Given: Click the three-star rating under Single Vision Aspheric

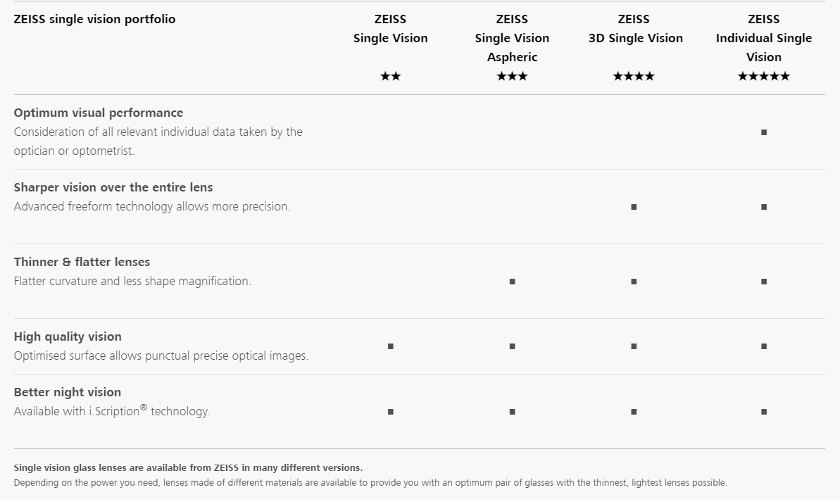Looking at the screenshot, I should (x=512, y=76).
